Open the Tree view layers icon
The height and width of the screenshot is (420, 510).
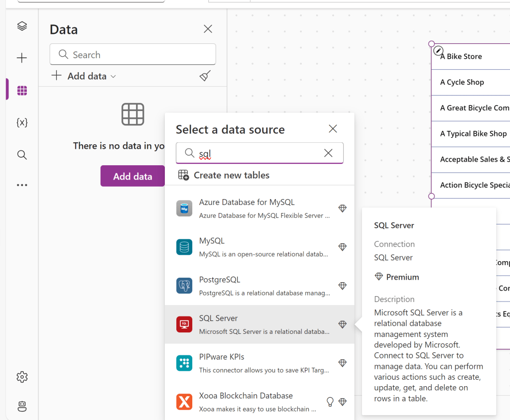tap(22, 26)
